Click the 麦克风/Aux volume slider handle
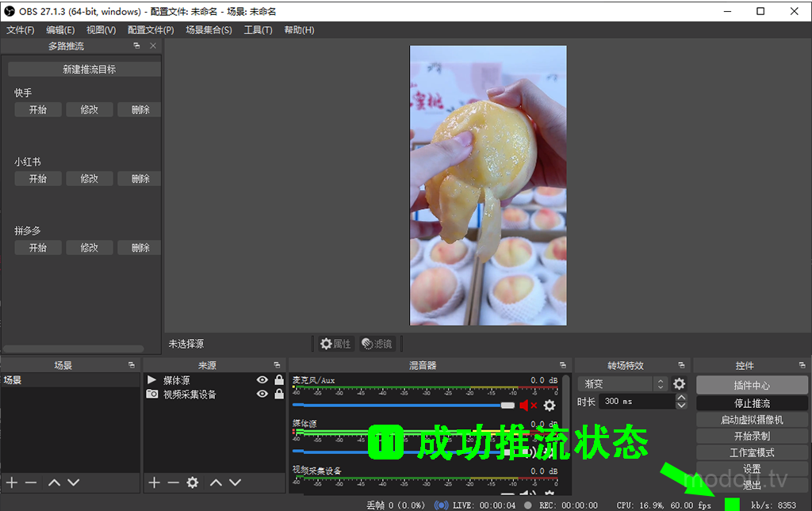 coord(507,405)
